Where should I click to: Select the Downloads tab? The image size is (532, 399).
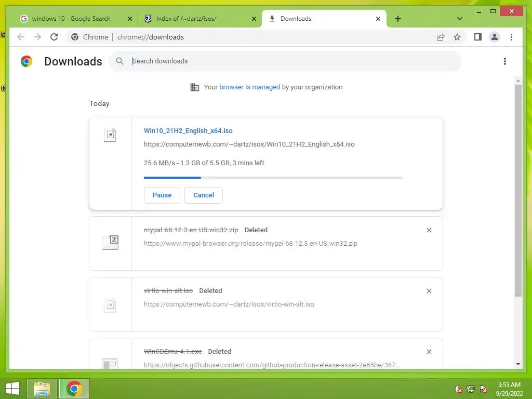296,19
